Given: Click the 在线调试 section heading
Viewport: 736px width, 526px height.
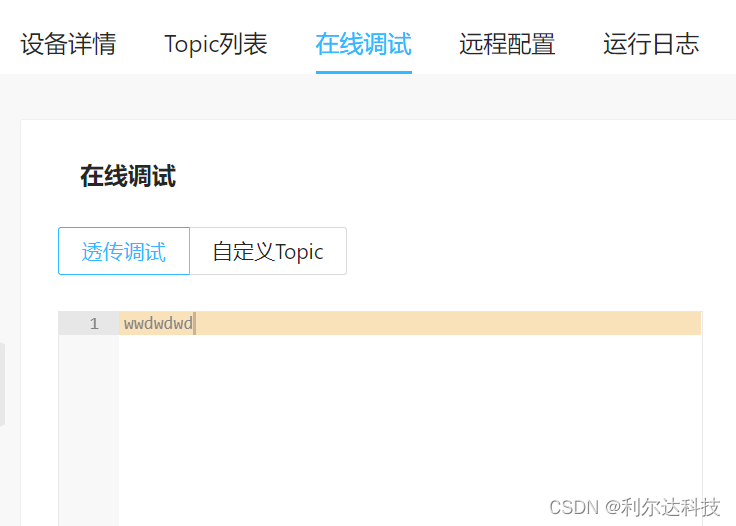Looking at the screenshot, I should pyautogui.click(x=128, y=176).
